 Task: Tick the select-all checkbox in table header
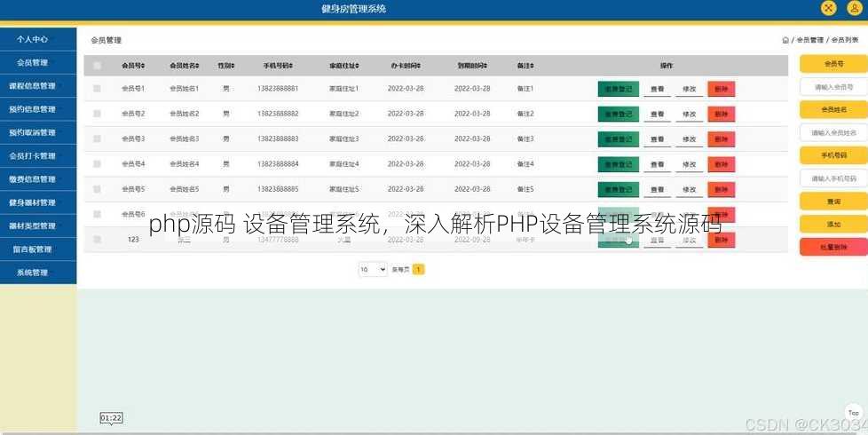point(98,66)
